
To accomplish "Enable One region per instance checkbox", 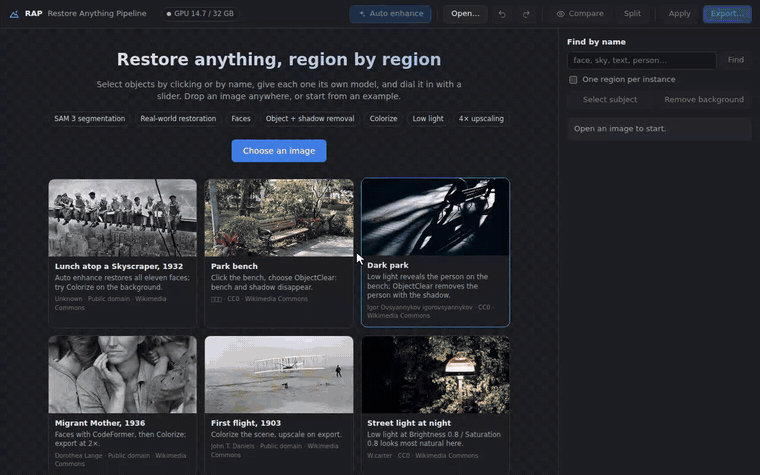I will [573, 79].
